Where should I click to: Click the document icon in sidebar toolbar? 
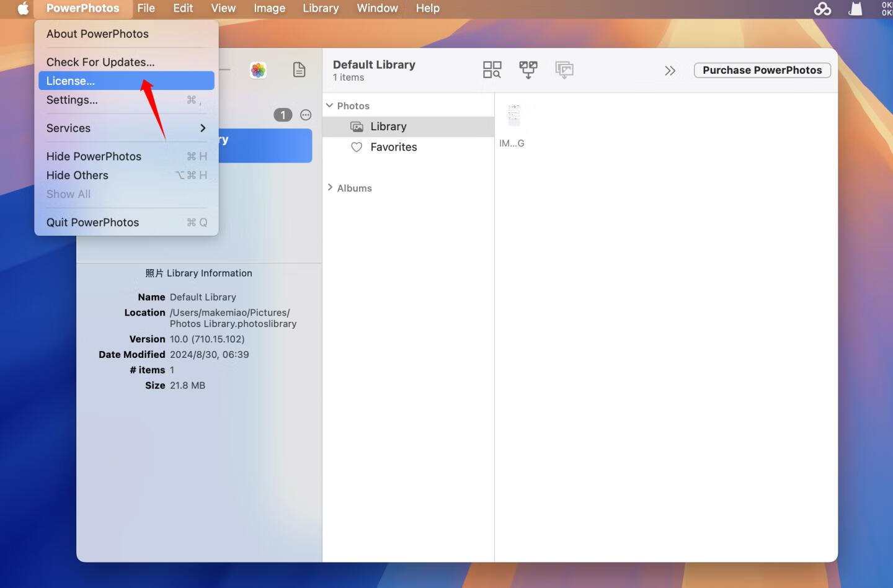click(299, 69)
